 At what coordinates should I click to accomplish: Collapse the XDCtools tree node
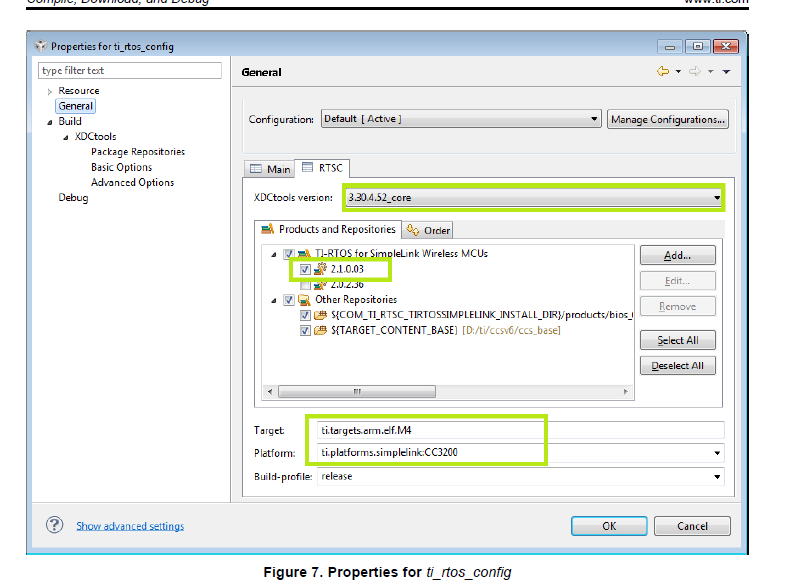[66, 138]
